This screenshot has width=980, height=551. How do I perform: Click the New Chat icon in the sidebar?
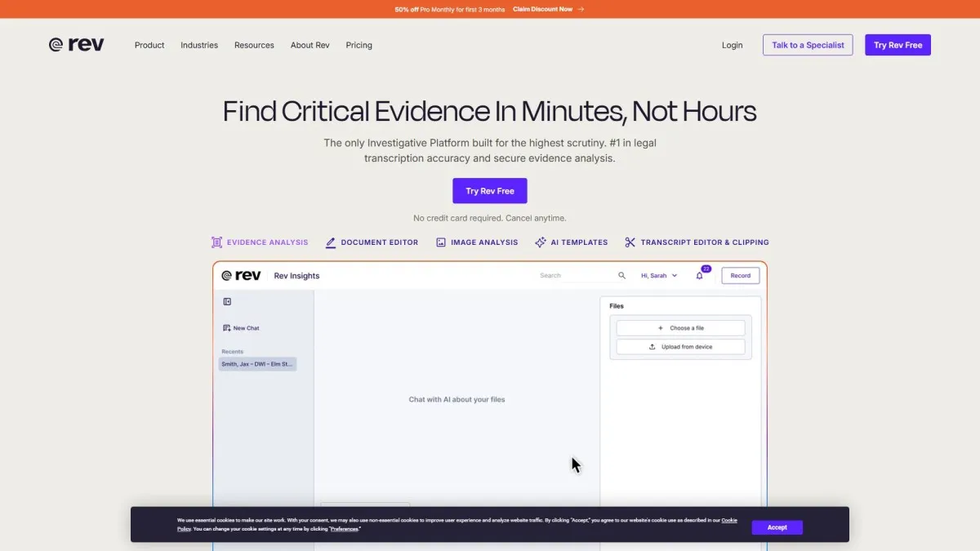tap(226, 328)
